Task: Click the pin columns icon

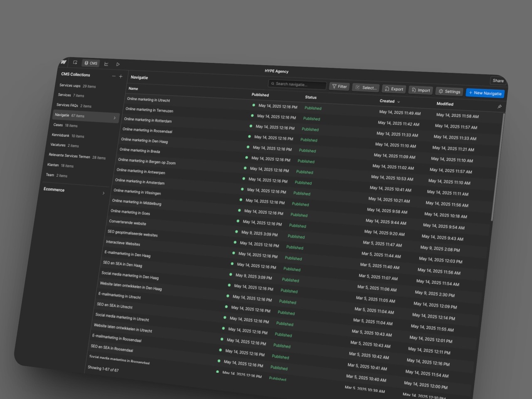Action: coord(499,106)
